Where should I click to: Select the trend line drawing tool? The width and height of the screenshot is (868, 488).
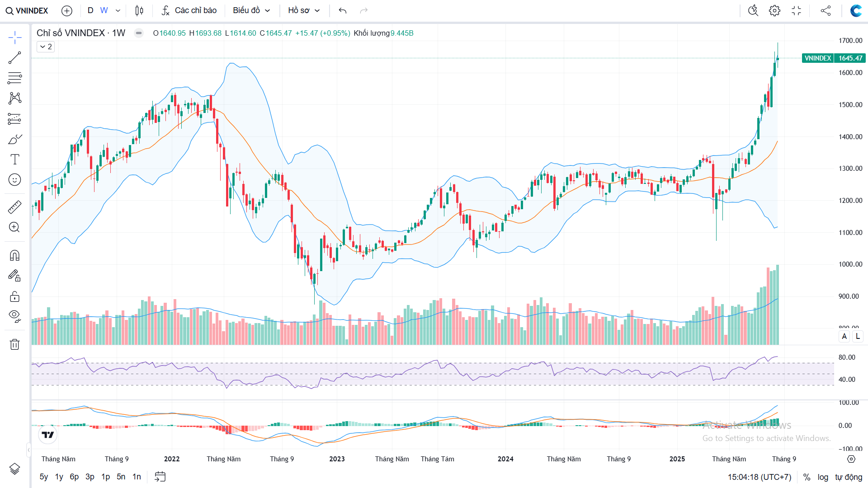click(14, 58)
